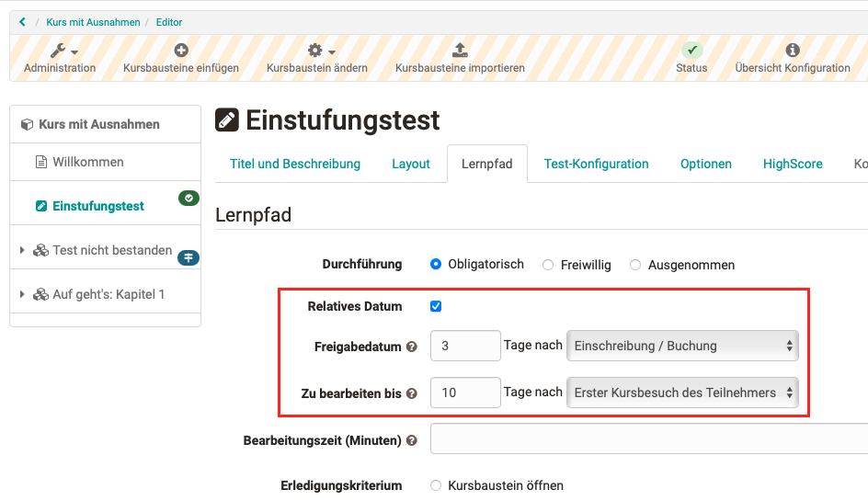Select the Freiwillig radio option
Image resolution: width=868 pixels, height=501 pixels.
(548, 265)
